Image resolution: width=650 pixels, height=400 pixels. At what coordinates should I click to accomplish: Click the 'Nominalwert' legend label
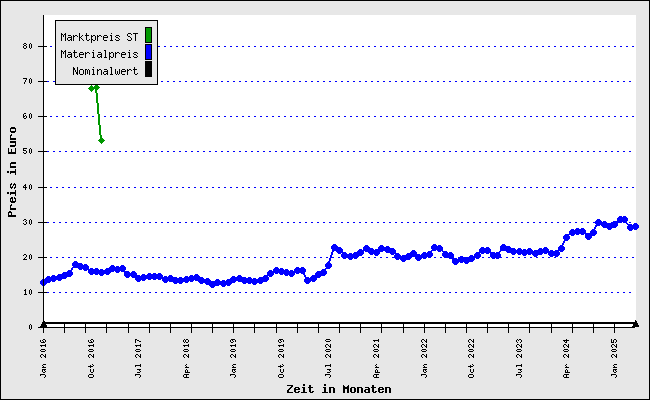pyautogui.click(x=105, y=71)
